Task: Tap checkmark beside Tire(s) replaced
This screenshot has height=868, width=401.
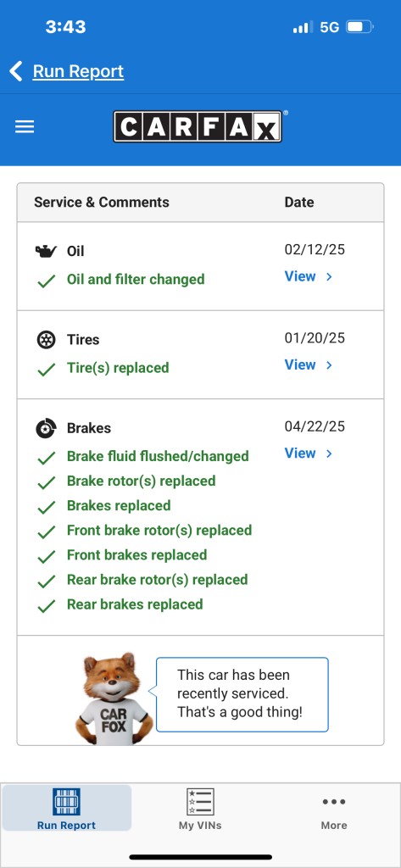Action: [x=46, y=370]
